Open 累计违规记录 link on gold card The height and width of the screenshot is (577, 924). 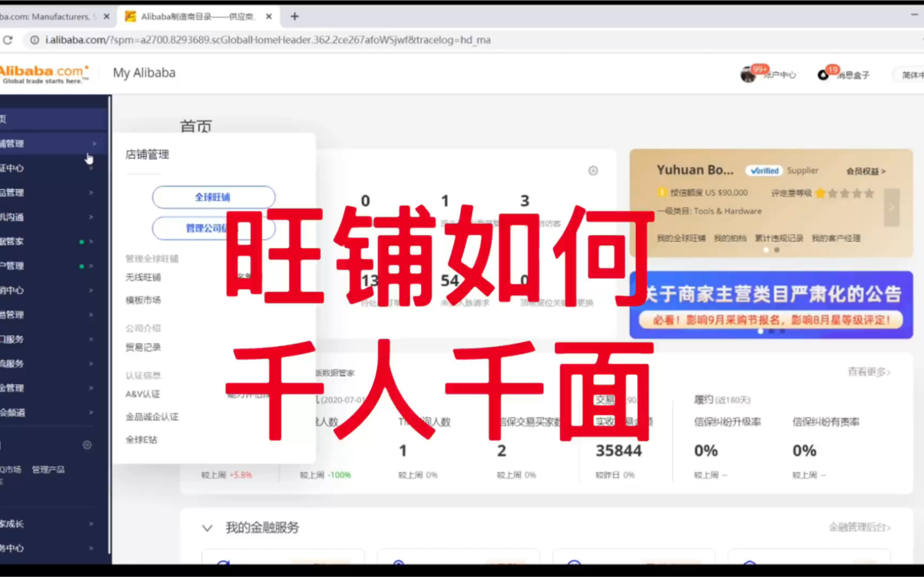coord(779,238)
